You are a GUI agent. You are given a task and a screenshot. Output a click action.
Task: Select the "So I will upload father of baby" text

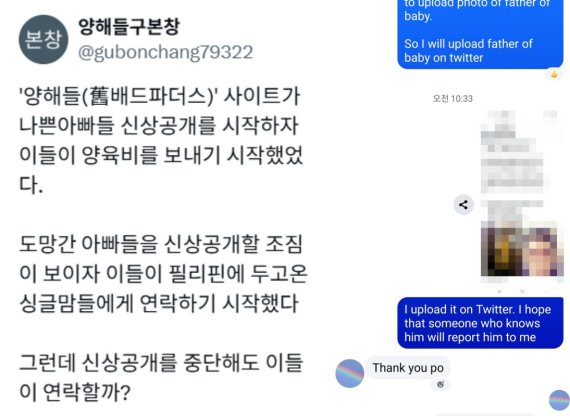(468, 51)
